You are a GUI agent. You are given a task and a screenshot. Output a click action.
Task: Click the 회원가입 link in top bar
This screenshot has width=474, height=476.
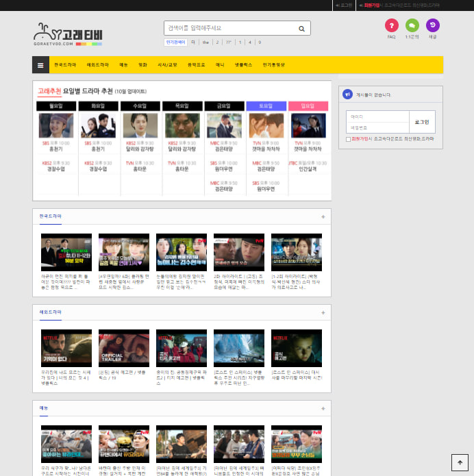372,5
